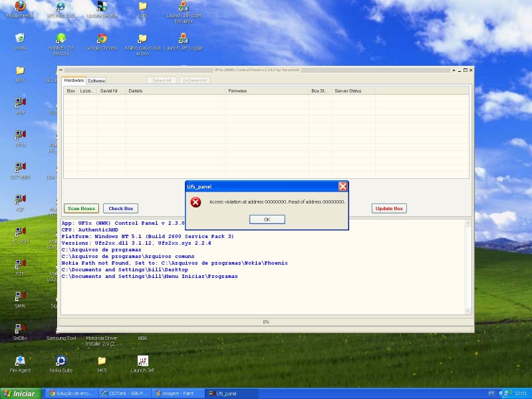Select Motorola Driver Installer desktop label

coord(102,341)
